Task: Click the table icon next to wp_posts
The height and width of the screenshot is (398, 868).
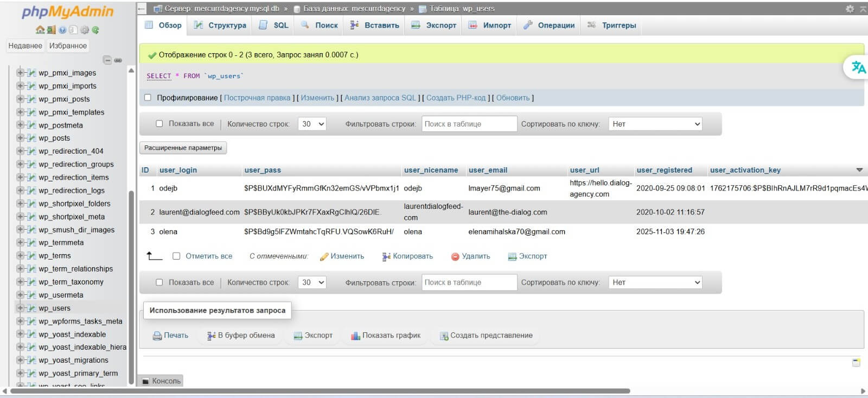Action: click(31, 138)
